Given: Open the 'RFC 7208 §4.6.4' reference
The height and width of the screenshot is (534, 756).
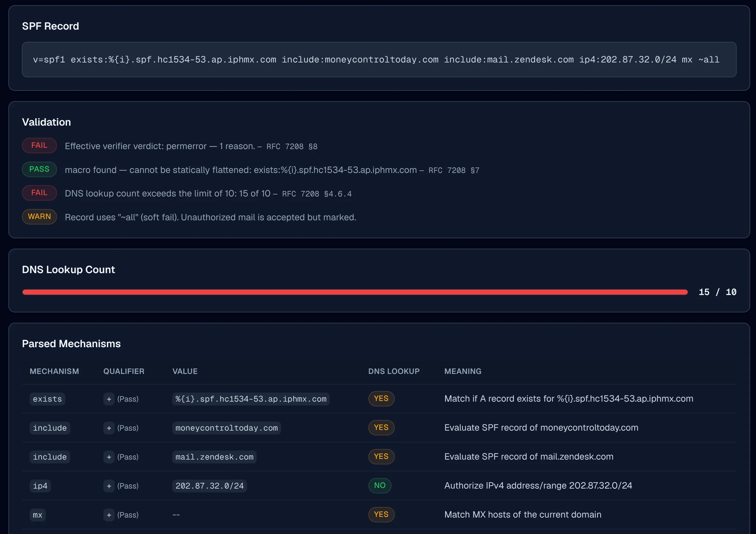Looking at the screenshot, I should (x=317, y=194).
